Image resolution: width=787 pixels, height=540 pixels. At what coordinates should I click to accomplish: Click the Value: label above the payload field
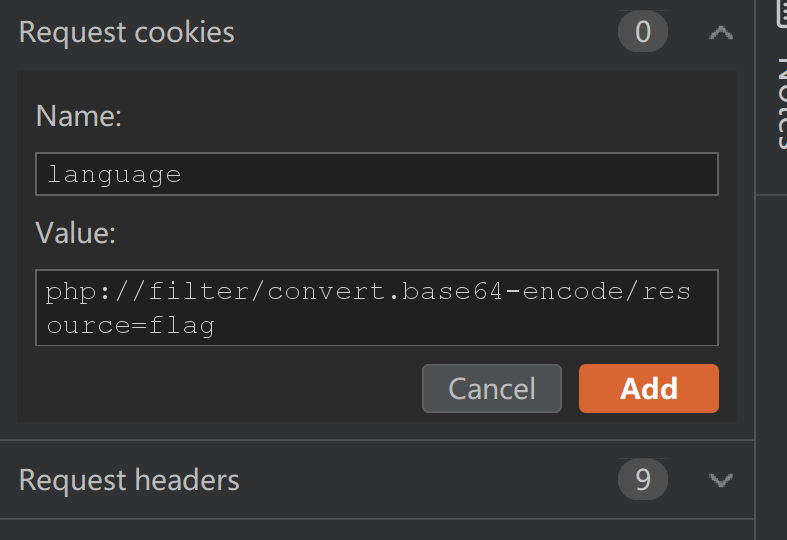tap(76, 233)
